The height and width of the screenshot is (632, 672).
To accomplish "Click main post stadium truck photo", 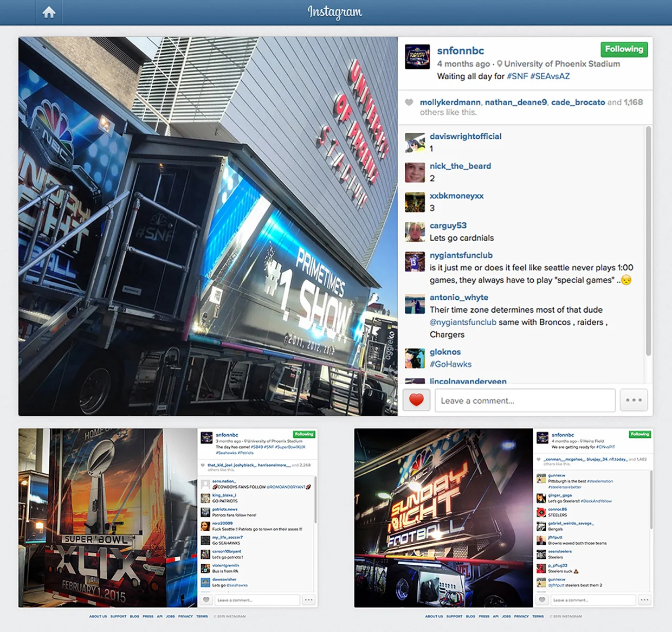I will click(x=208, y=227).
